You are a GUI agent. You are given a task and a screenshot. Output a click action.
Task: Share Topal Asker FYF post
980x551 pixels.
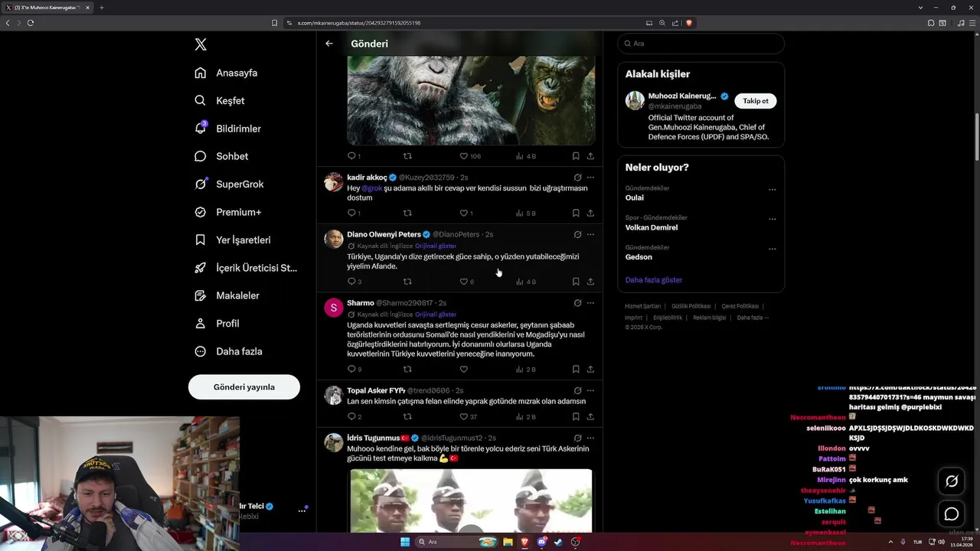590,417
